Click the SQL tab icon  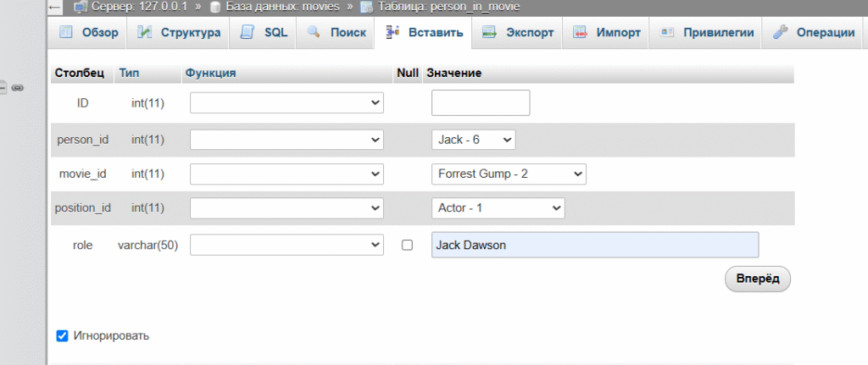point(247,32)
